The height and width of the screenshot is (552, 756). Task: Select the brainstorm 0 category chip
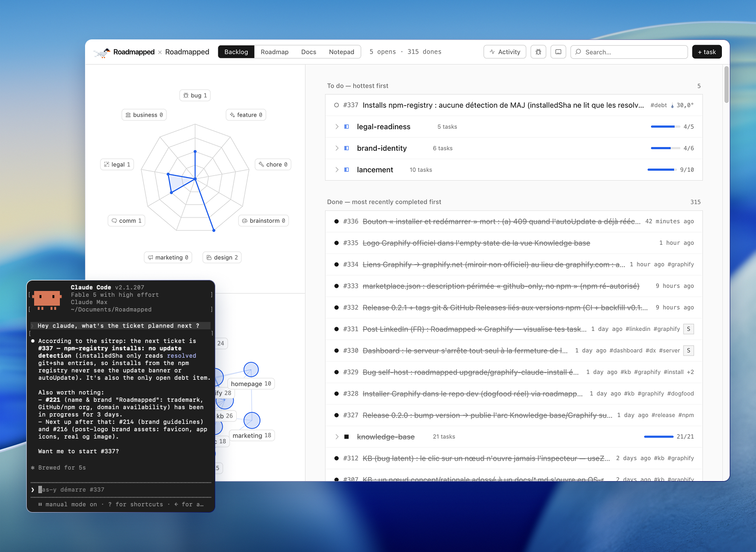pyautogui.click(x=264, y=221)
